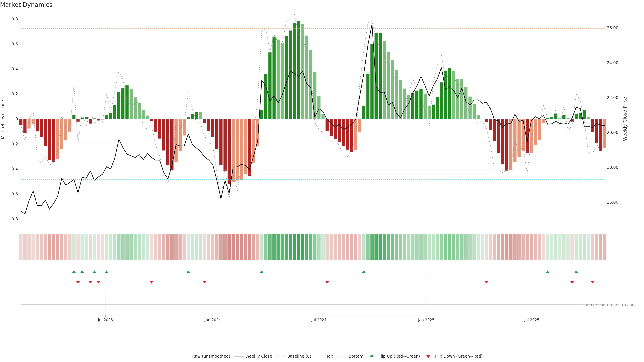The image size is (644, 362).
Task: Click the Top legend entry
Action: coord(330,356)
